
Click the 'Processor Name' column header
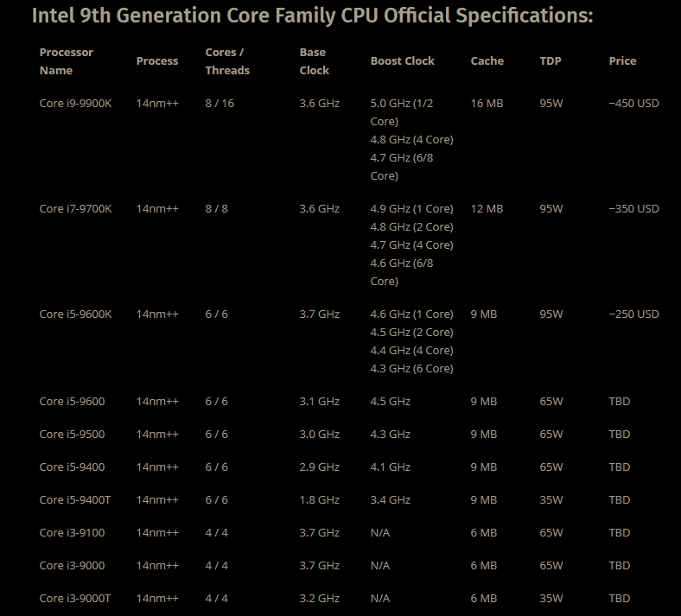66,61
